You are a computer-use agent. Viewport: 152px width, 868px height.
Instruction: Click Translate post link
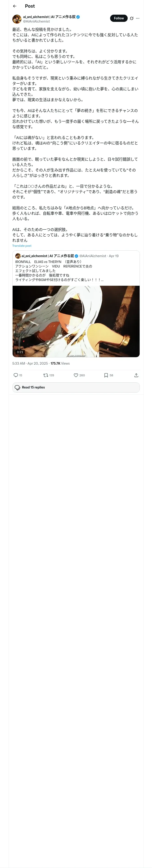(22, 246)
